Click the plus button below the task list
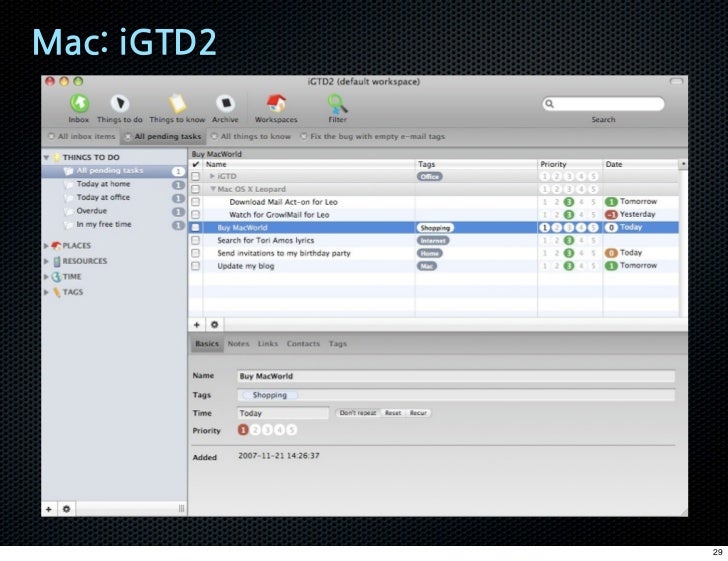This screenshot has height=561, width=728. tap(196, 325)
